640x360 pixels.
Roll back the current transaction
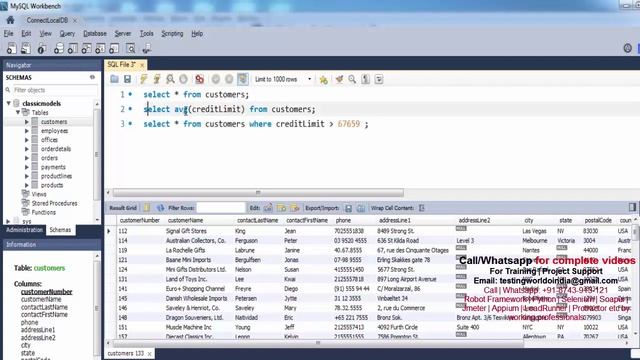[229, 79]
